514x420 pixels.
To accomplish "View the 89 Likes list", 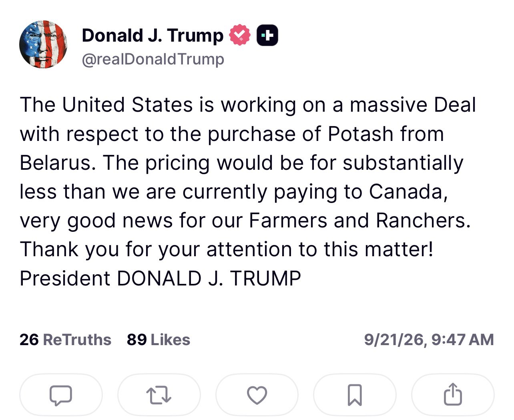I will click(x=159, y=340).
